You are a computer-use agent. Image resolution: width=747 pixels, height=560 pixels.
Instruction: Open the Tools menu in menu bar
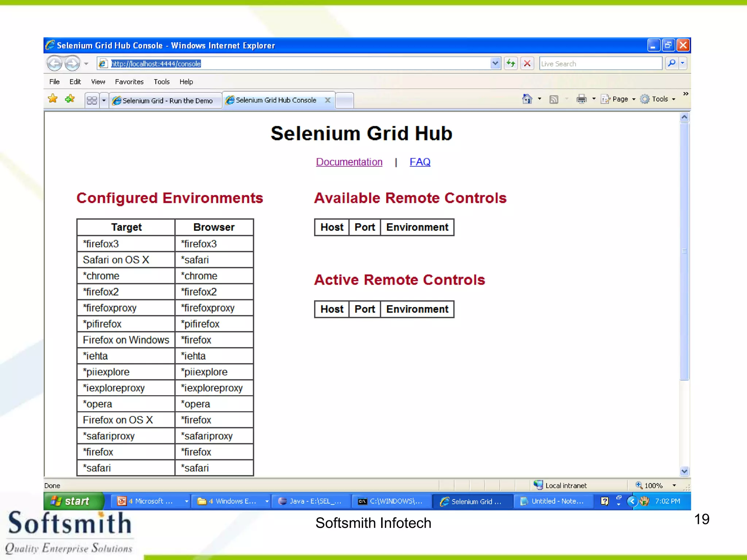(x=162, y=82)
